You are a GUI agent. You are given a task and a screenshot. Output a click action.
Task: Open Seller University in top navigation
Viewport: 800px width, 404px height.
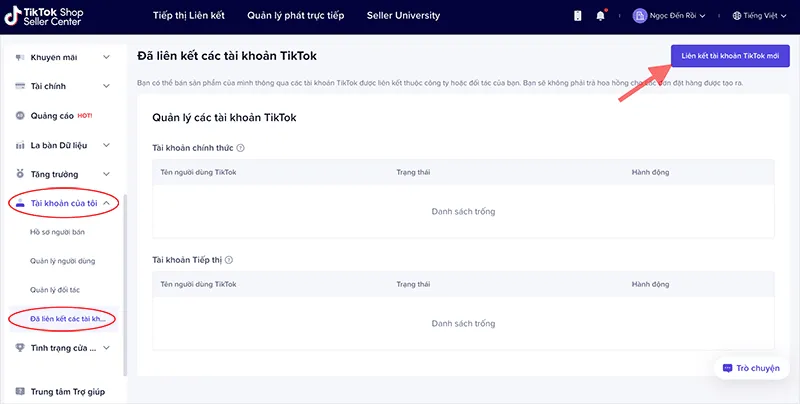(403, 15)
